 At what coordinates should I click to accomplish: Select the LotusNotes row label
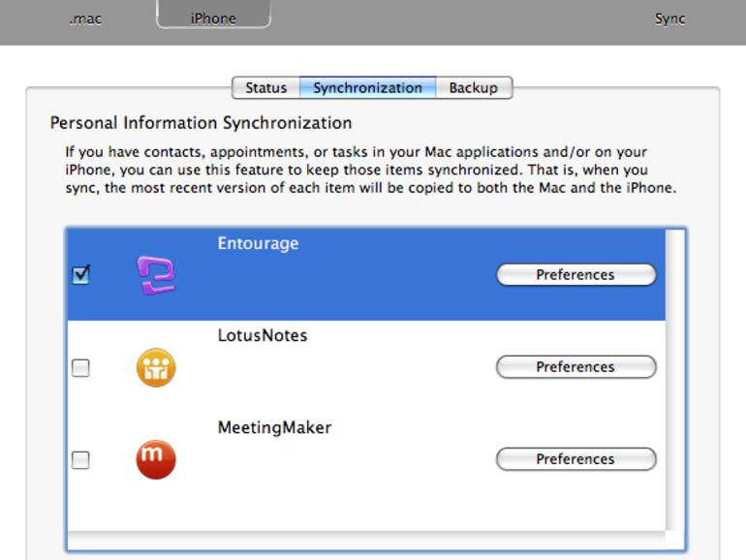[263, 335]
